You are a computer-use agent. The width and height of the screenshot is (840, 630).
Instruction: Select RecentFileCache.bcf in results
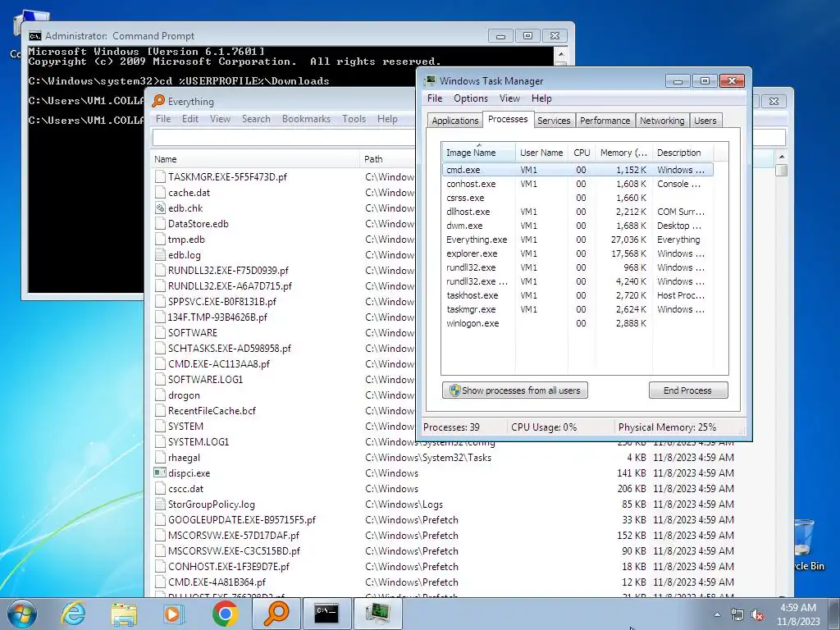[x=212, y=411]
